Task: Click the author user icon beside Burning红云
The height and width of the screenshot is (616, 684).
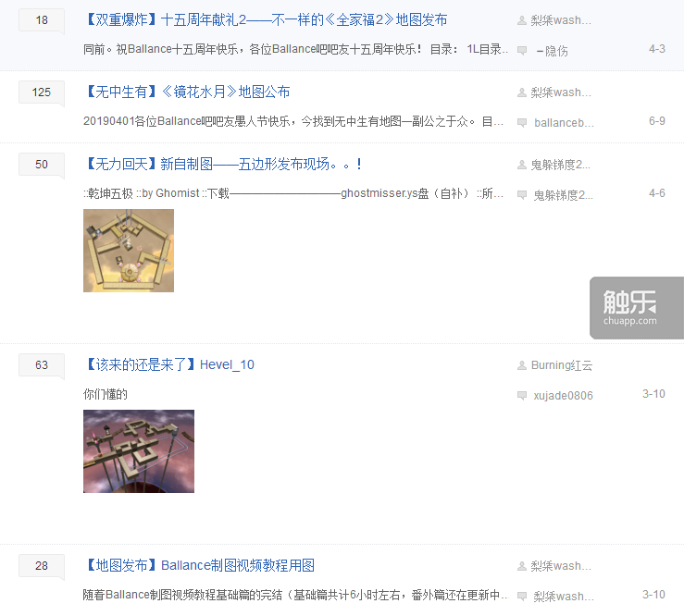Action: point(522,365)
